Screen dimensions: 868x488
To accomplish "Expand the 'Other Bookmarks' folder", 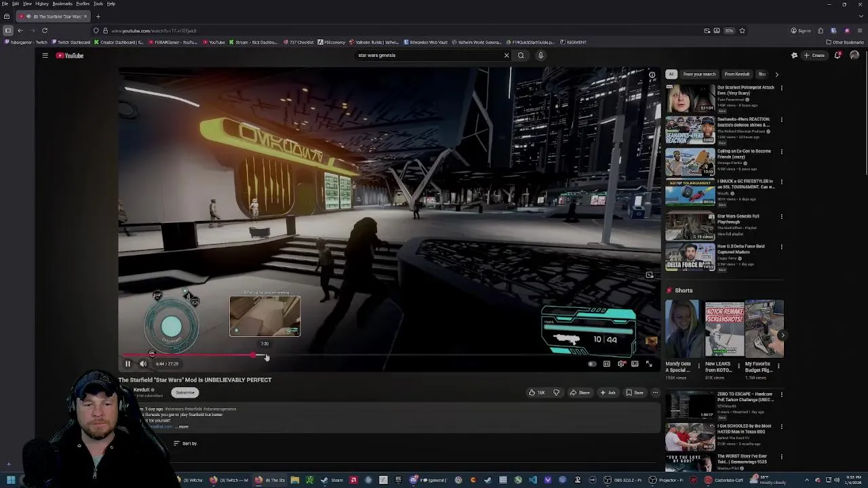I will click(845, 43).
